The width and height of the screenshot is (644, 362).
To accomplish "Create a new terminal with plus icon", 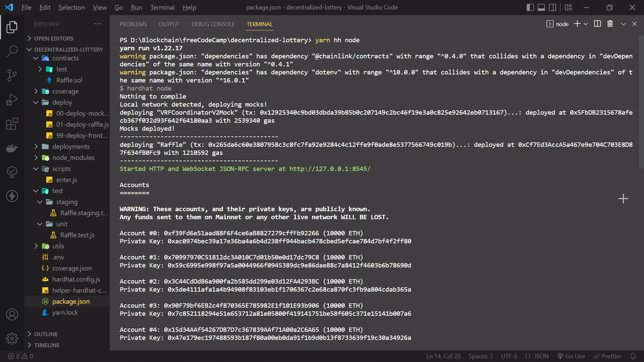I will click(577, 24).
